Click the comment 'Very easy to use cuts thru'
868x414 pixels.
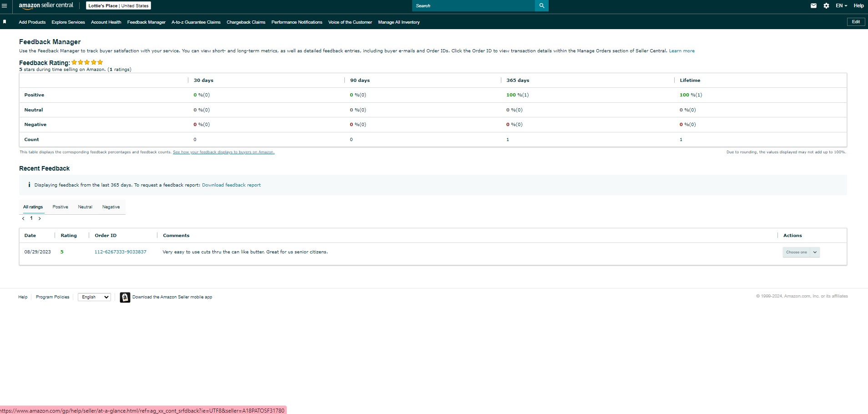click(x=245, y=252)
